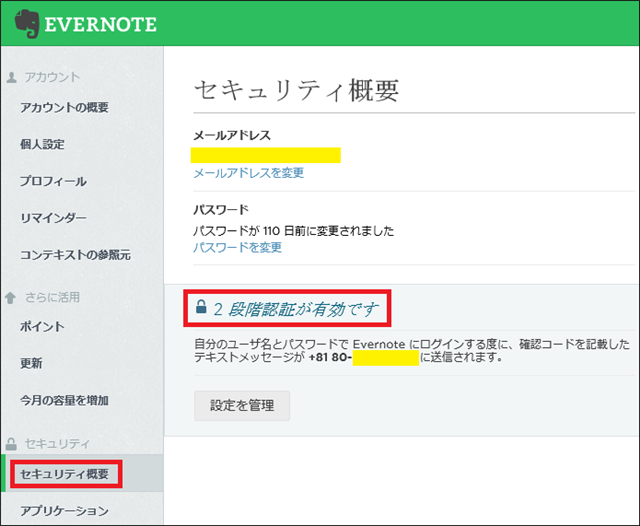Click the メールアドレスを変更 link
Image resolution: width=640 pixels, height=526 pixels.
click(x=249, y=173)
